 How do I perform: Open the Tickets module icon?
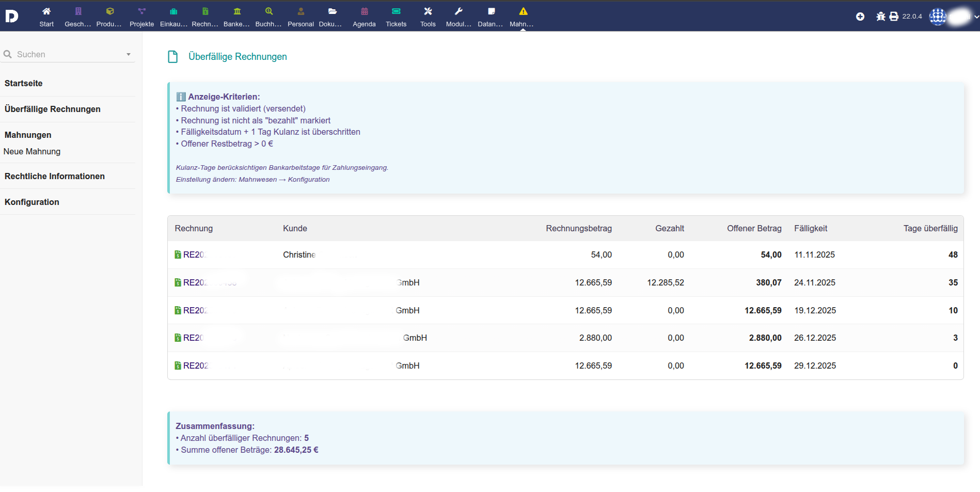point(396,11)
